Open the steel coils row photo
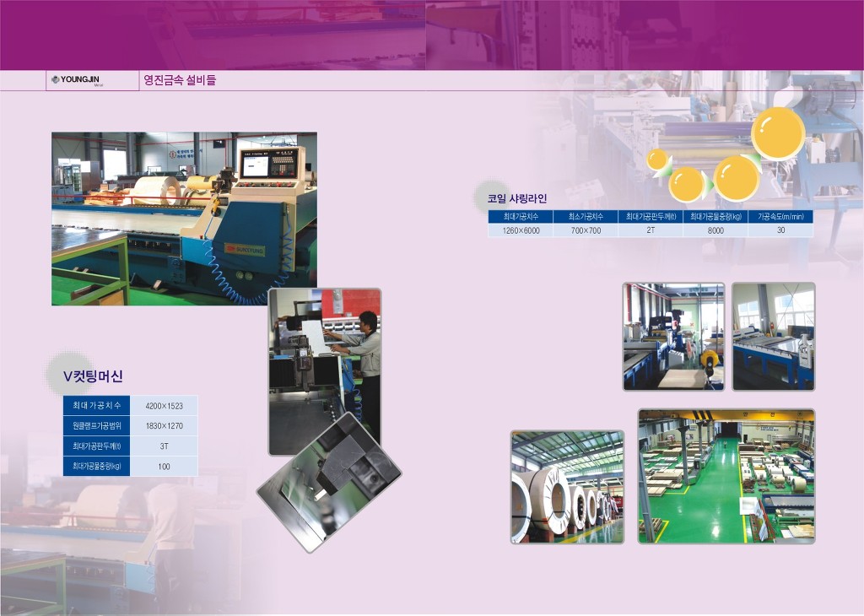The height and width of the screenshot is (616, 864). point(567,487)
